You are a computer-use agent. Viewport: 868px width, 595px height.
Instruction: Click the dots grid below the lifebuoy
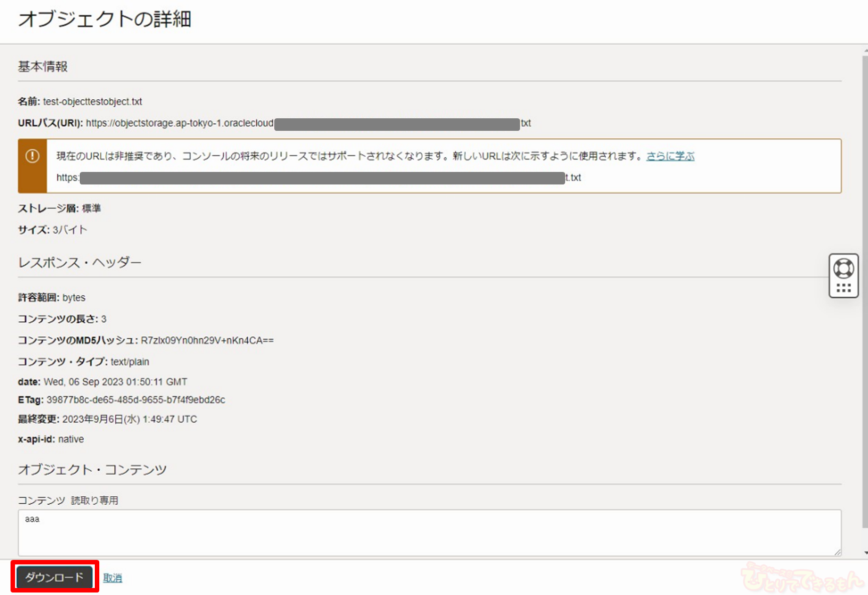tap(843, 288)
